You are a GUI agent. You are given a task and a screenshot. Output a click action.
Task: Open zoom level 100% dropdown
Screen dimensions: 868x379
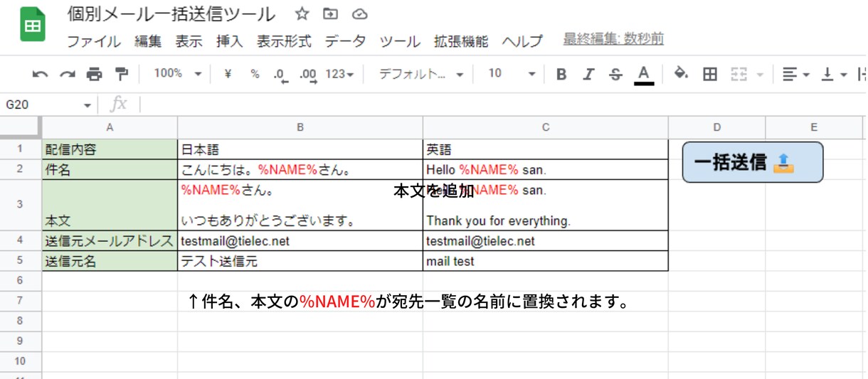178,74
